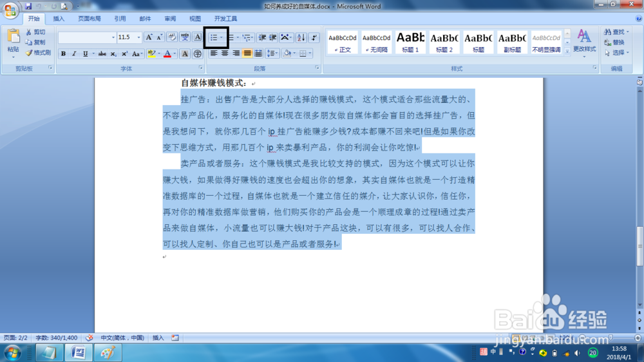Save document from quick access toolbar
Image resolution: width=644 pixels, height=362 pixels.
tap(28, 6)
